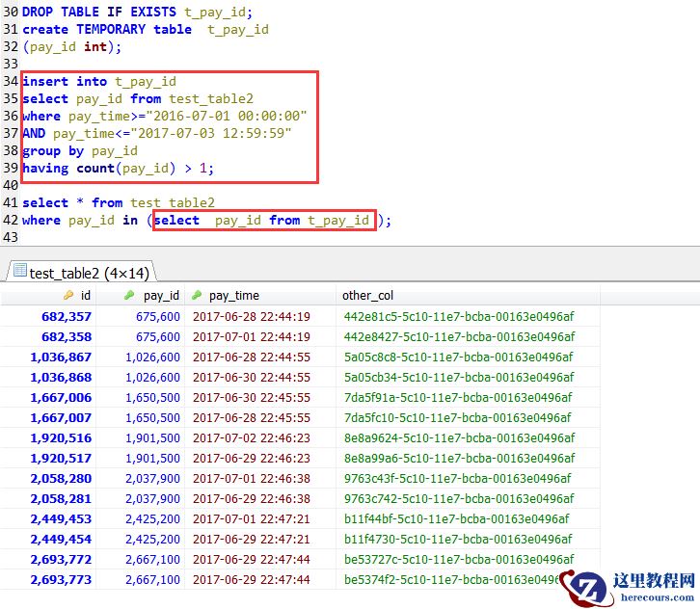Click pay_time 2017-07-02 22:46:23
700x609 pixels.
[252, 438]
